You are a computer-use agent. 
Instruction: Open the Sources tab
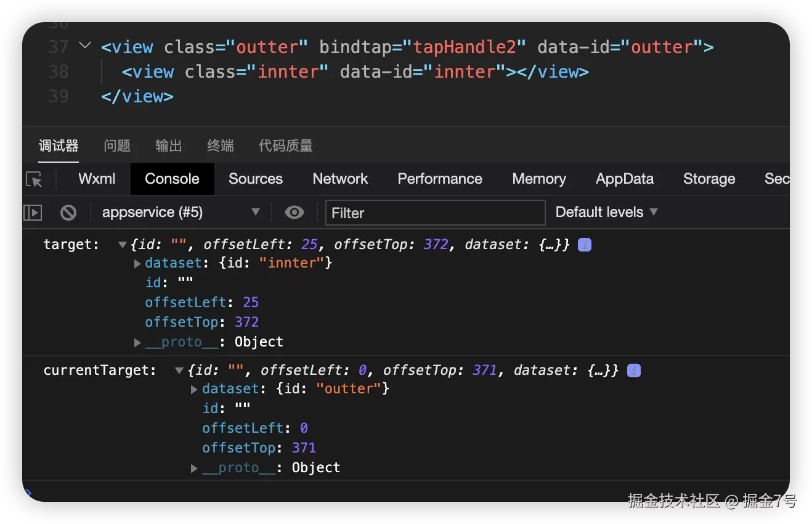(x=255, y=179)
